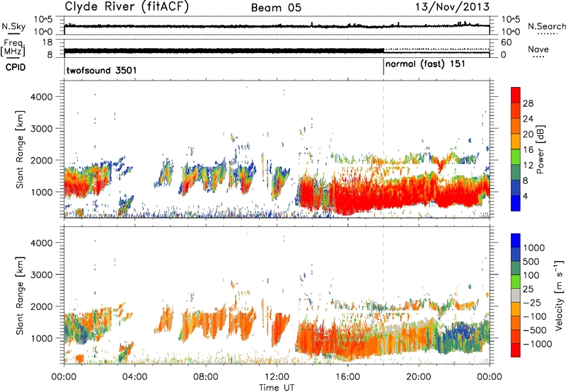
Task: Click the '60' label on the Nave axis
Action: point(506,42)
